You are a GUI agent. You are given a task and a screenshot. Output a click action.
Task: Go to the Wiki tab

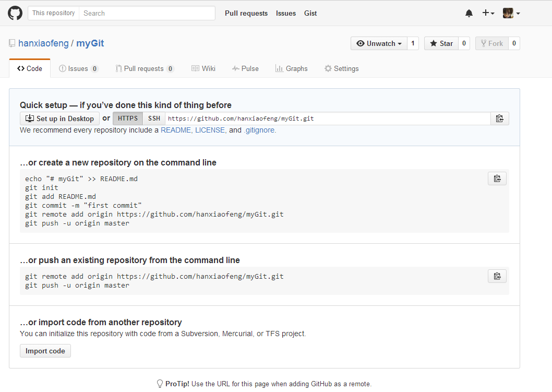tap(203, 68)
